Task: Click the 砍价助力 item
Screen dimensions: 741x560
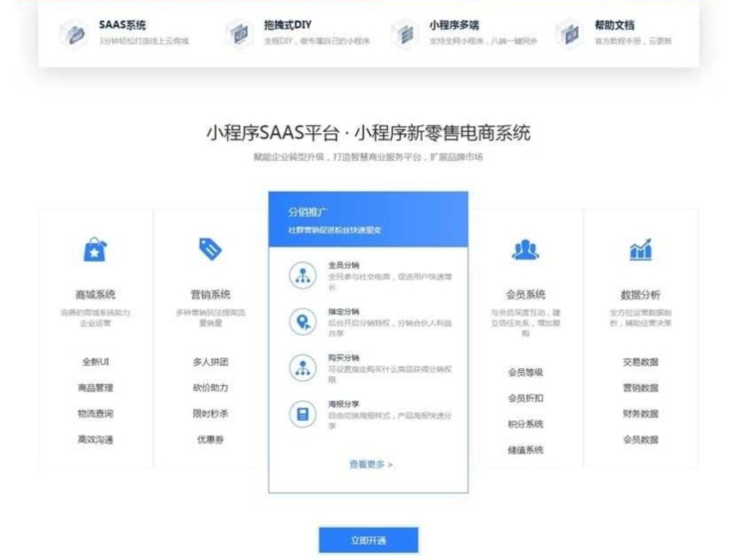Action: (211, 388)
